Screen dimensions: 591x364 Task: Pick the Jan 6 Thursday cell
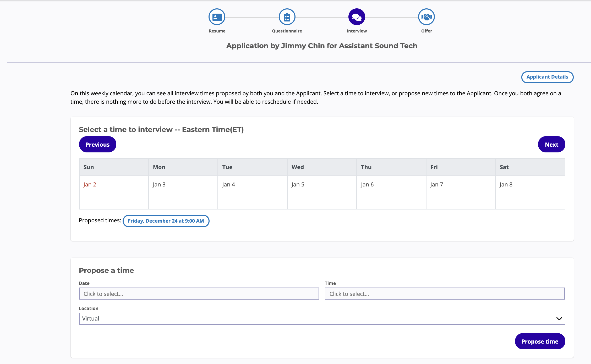point(391,192)
